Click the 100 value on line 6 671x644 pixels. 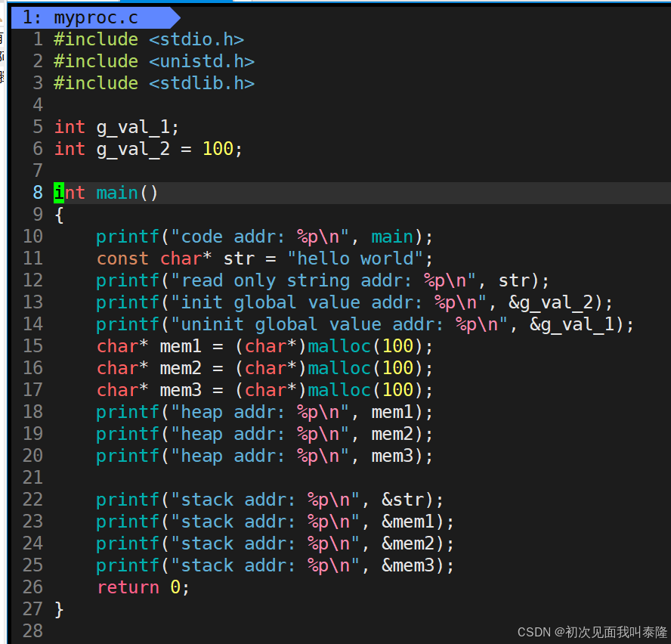coord(218,149)
